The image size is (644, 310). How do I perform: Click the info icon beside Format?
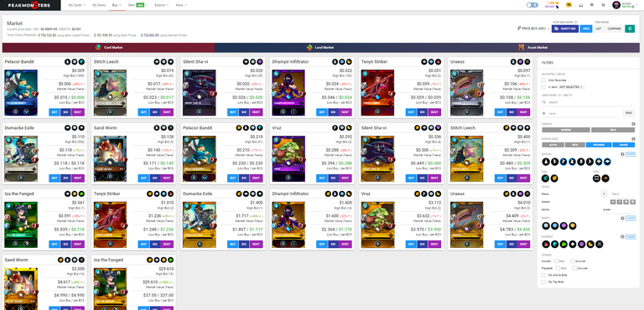coord(633,124)
